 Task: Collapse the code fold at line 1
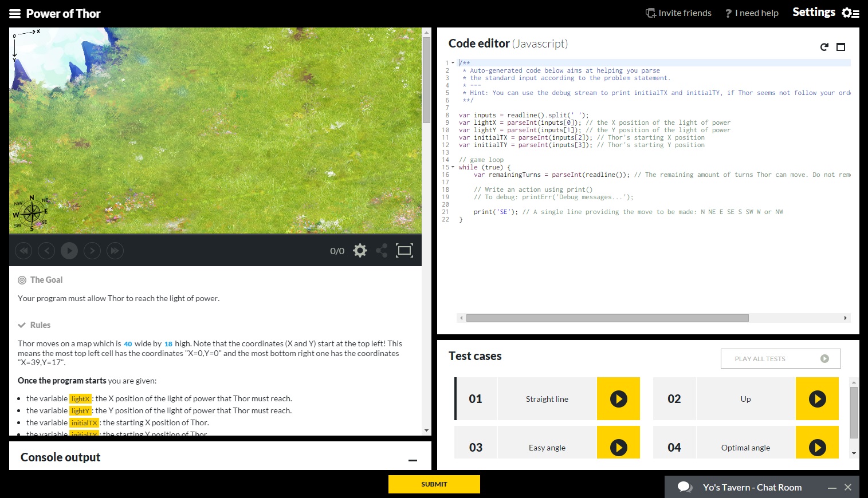point(453,63)
